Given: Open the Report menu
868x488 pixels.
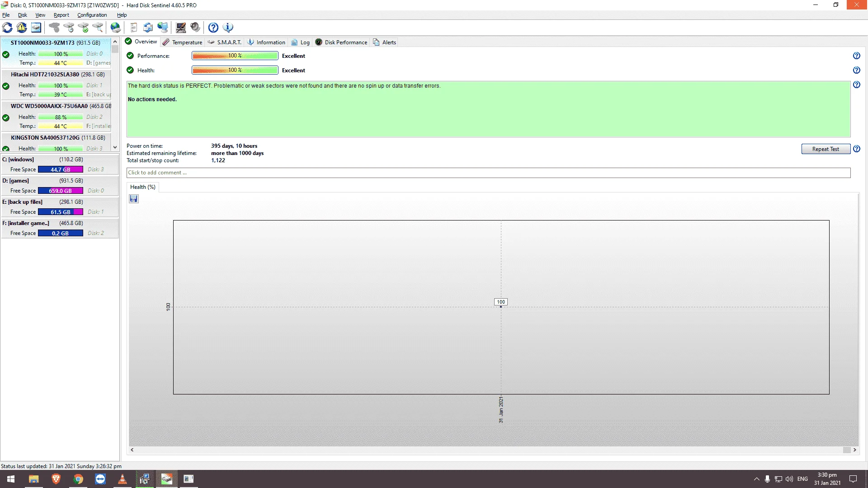Looking at the screenshot, I should tap(61, 15).
